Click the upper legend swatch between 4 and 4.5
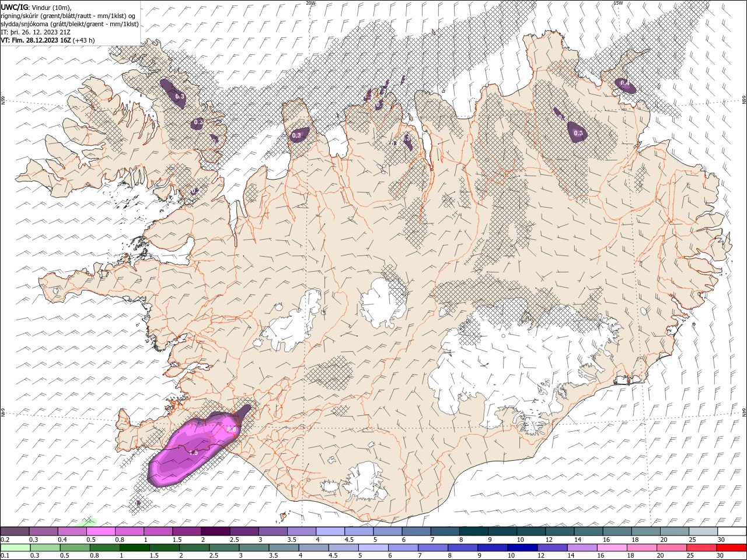Viewport: 747px width, 560px height. click(x=330, y=531)
